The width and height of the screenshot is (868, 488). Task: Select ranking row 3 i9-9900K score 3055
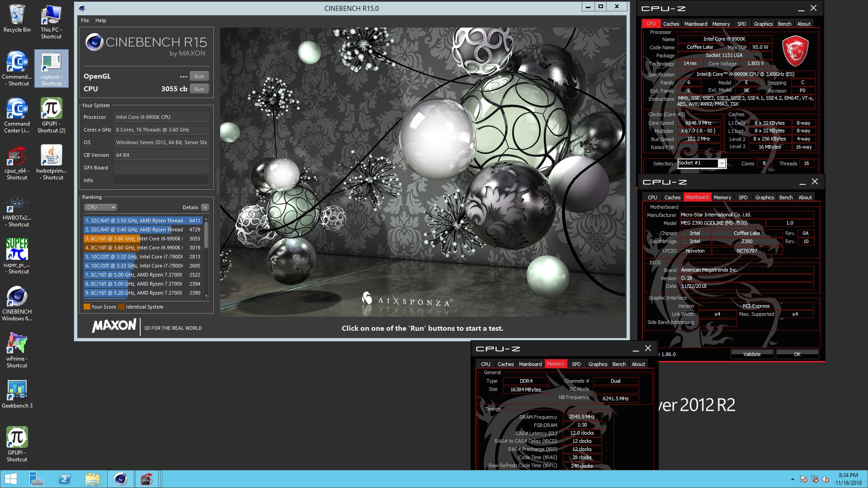[x=143, y=239]
